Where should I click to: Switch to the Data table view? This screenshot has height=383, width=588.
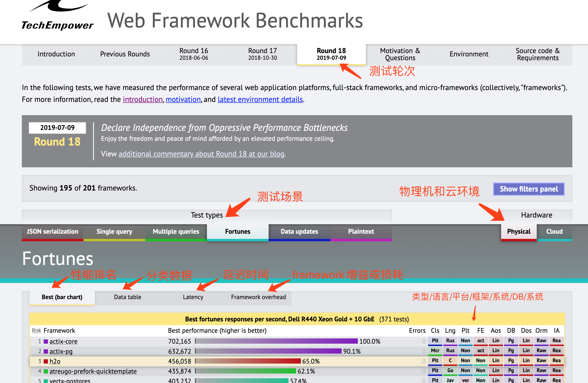127,297
